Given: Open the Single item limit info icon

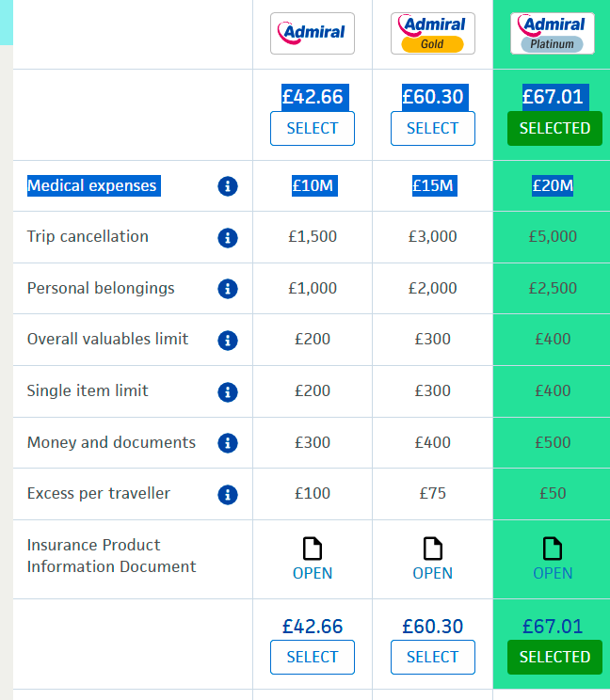Looking at the screenshot, I should click(x=227, y=391).
